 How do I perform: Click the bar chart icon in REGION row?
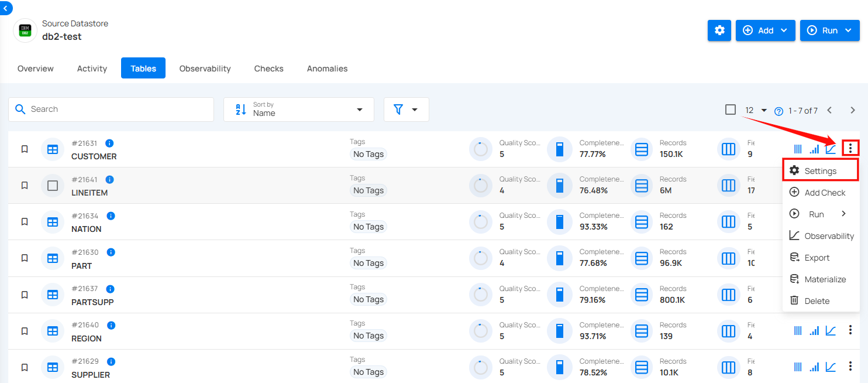click(814, 331)
